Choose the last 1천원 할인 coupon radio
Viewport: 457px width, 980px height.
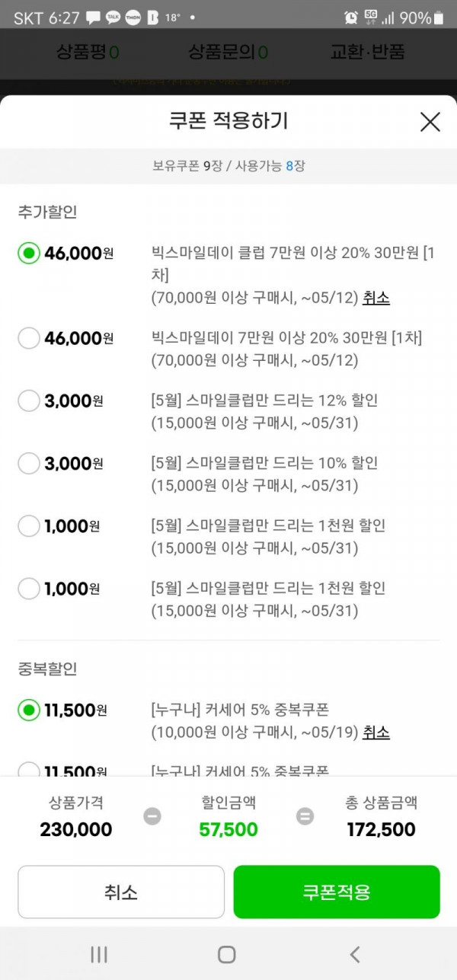coord(29,588)
